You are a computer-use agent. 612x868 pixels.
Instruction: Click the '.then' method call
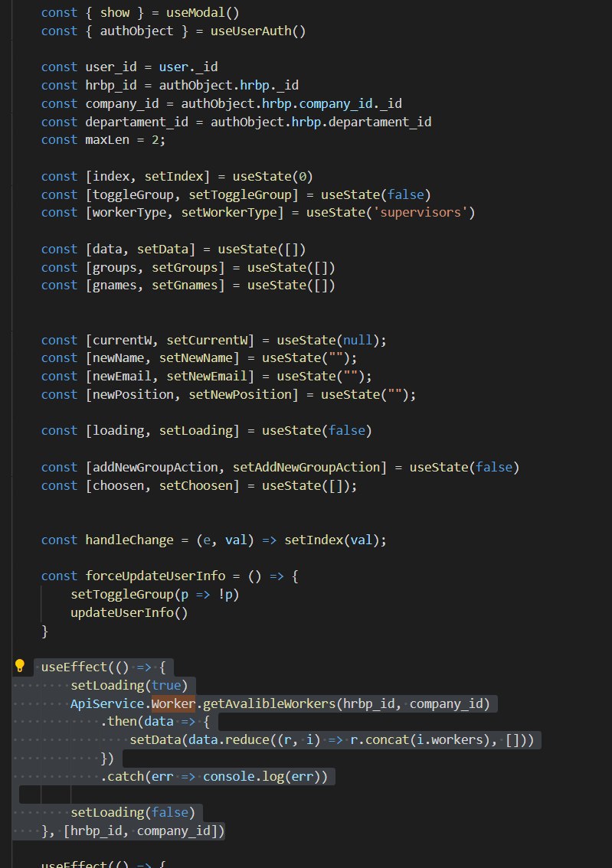pos(118,721)
